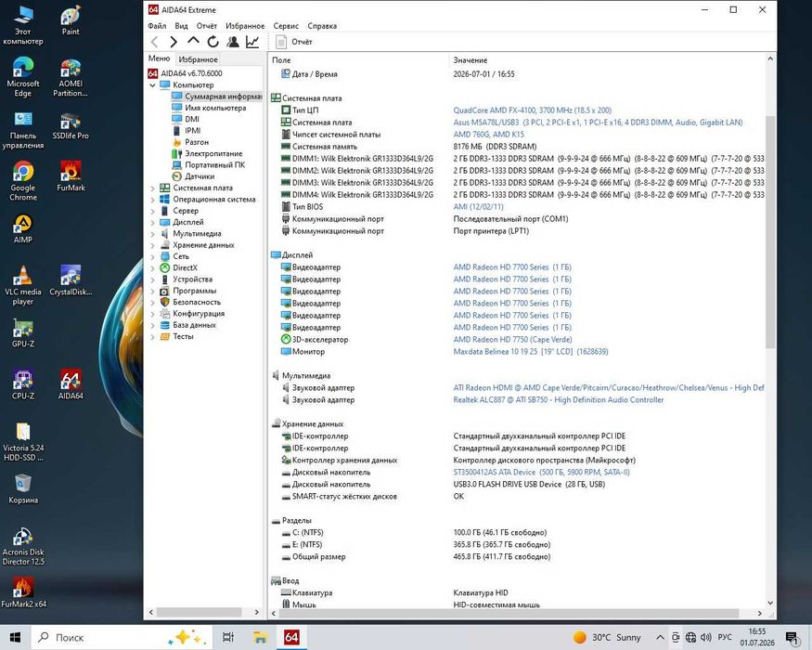Open CPU-Z desktop icon
This screenshot has width=812, height=650.
tap(23, 384)
